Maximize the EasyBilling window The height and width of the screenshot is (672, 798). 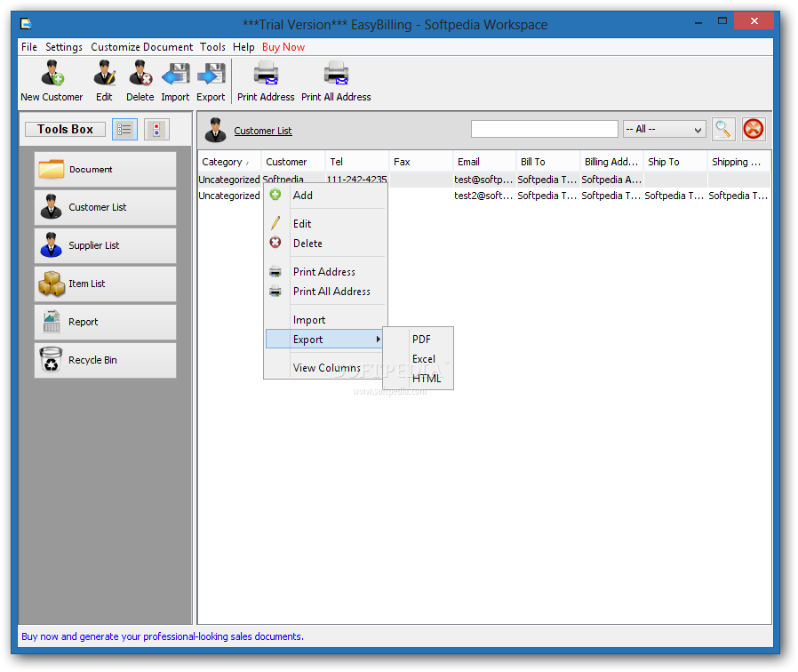(722, 21)
